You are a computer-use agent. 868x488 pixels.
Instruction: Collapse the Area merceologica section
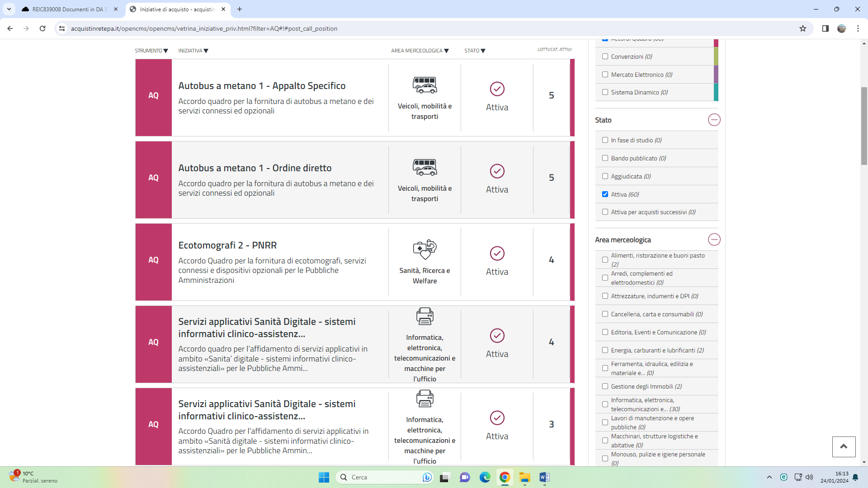click(714, 239)
